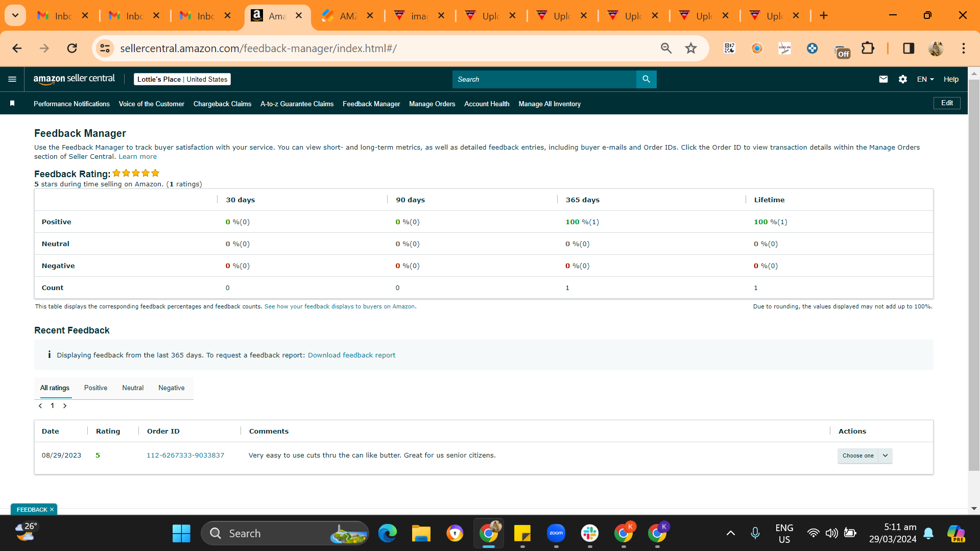The image size is (980, 551).
Task: Open Manage Orders menu item
Action: pyautogui.click(x=432, y=104)
